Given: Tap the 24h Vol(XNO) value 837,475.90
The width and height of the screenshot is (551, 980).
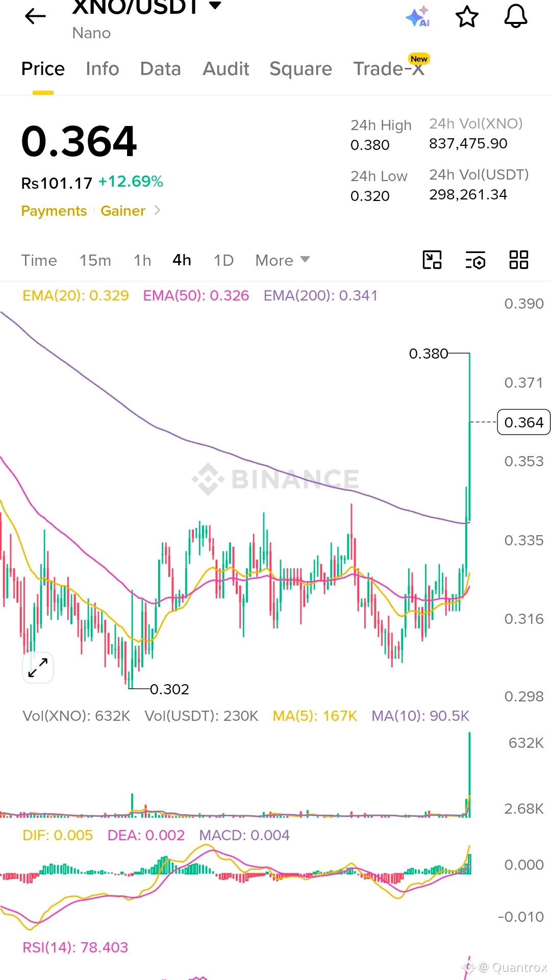Looking at the screenshot, I should click(468, 143).
